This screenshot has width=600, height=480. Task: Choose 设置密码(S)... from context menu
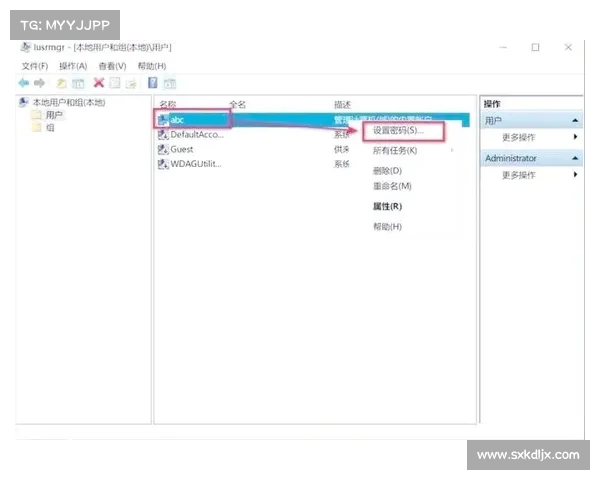point(398,131)
